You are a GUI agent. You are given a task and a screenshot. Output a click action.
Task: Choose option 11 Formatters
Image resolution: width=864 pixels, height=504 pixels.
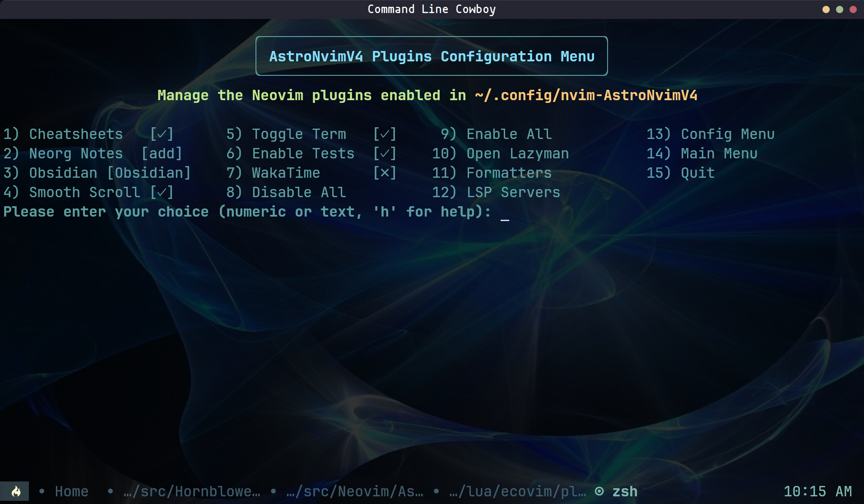pos(492,173)
